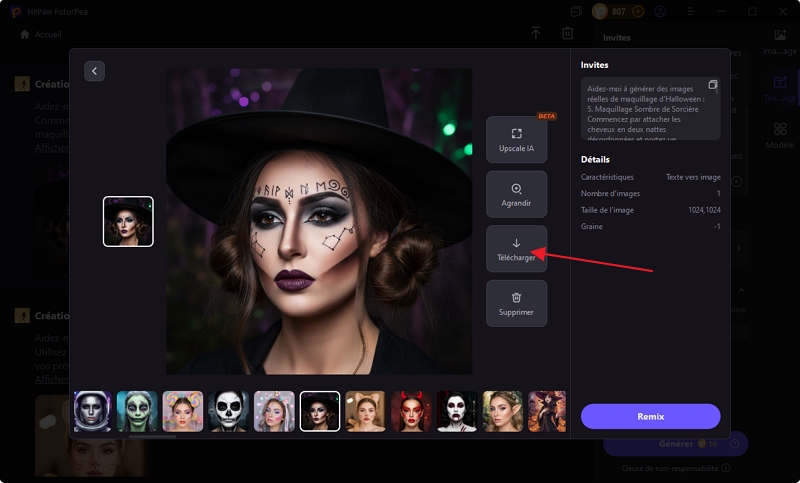The width and height of the screenshot is (800, 483).
Task: Download the image with Télécharger
Action: coord(516,249)
